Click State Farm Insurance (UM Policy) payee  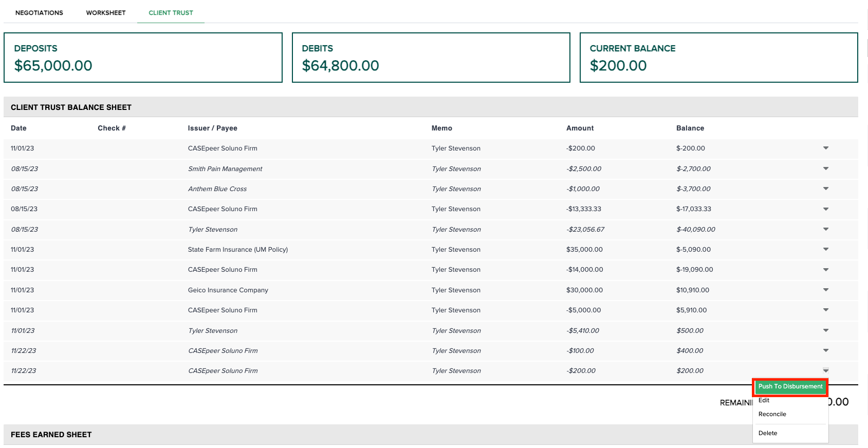click(238, 249)
